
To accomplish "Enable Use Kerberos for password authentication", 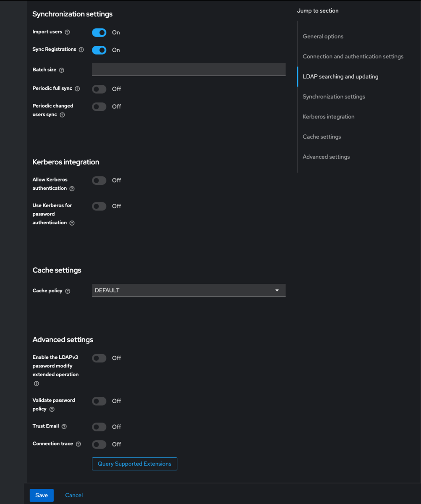I will pos(99,206).
